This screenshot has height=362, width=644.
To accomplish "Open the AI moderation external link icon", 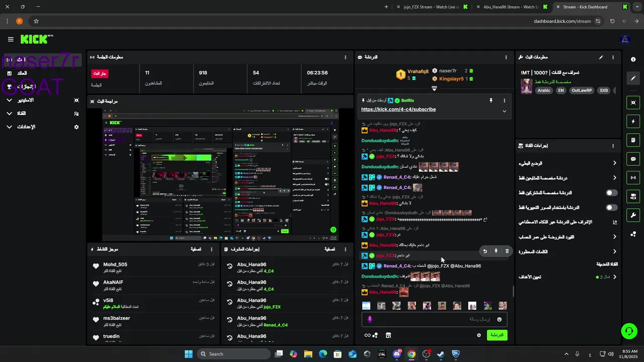I will click(x=615, y=222).
